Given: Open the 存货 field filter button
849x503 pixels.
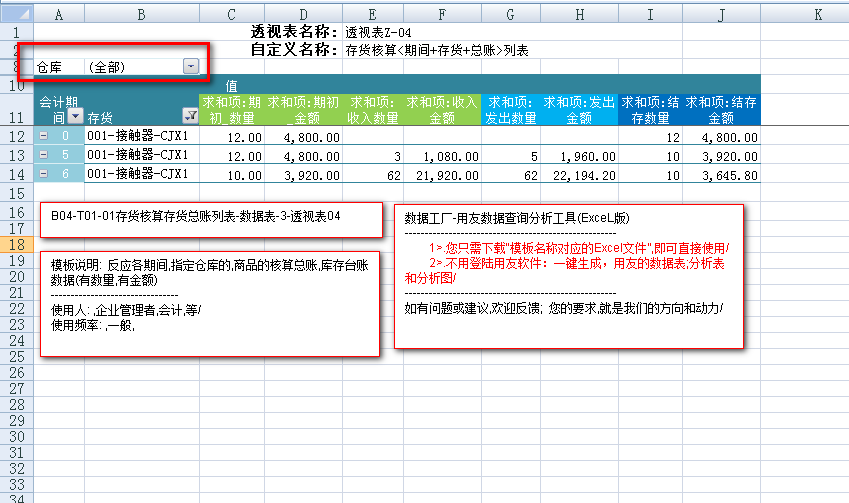Looking at the screenshot, I should tap(190, 117).
